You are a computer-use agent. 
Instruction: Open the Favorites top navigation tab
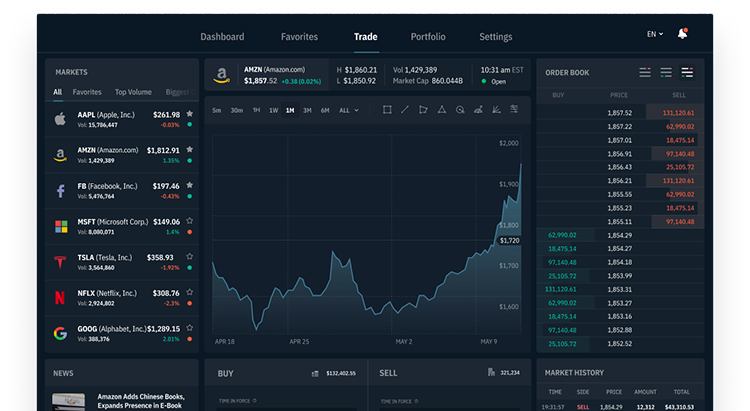(x=299, y=37)
